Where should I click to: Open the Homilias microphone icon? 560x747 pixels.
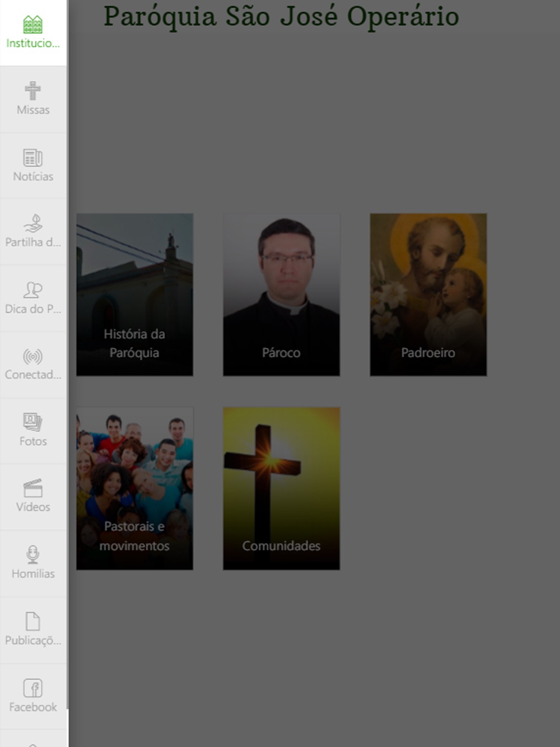pyautogui.click(x=32, y=554)
